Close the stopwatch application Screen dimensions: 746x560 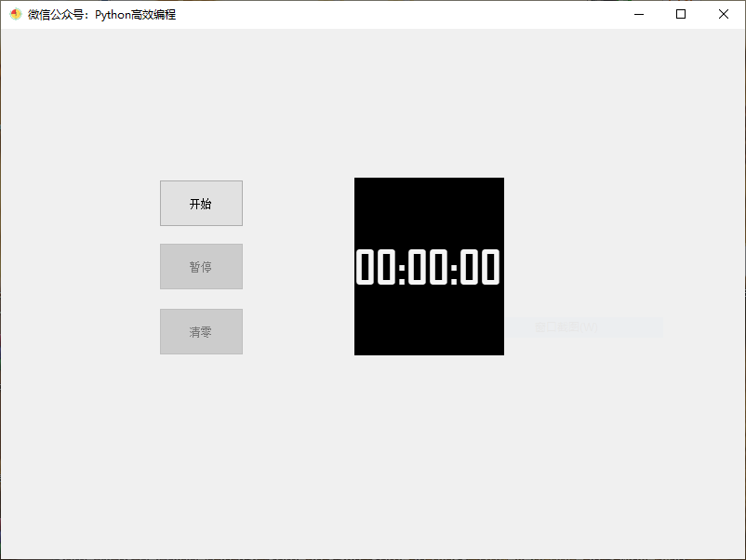pos(724,14)
